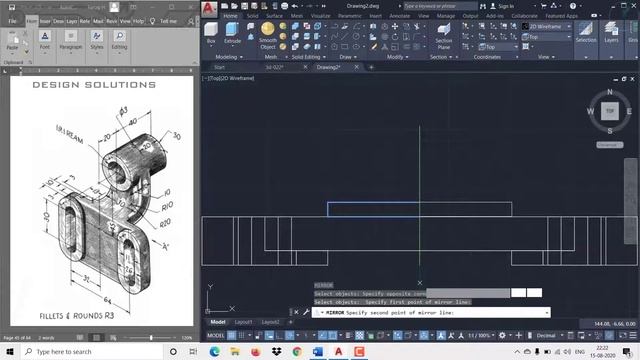This screenshot has height=360, width=640.
Task: Toggle snap mode in status bar
Action: (242, 335)
